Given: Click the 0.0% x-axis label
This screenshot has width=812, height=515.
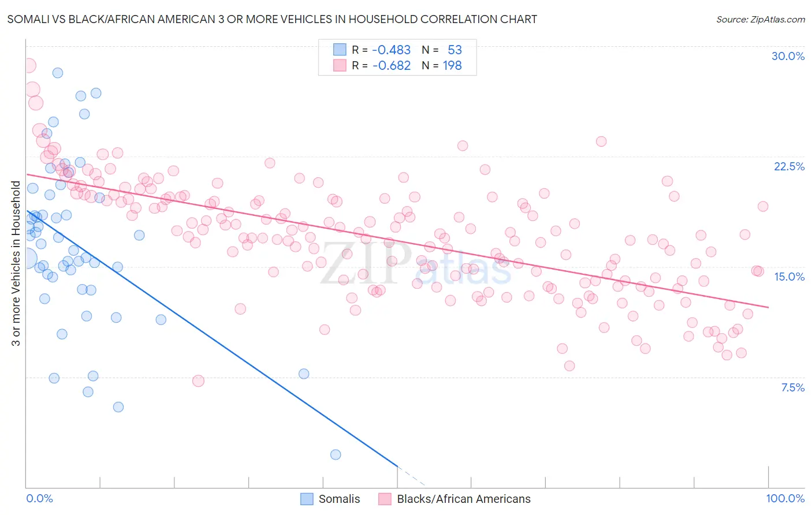Looking at the screenshot, I should coord(39,498).
